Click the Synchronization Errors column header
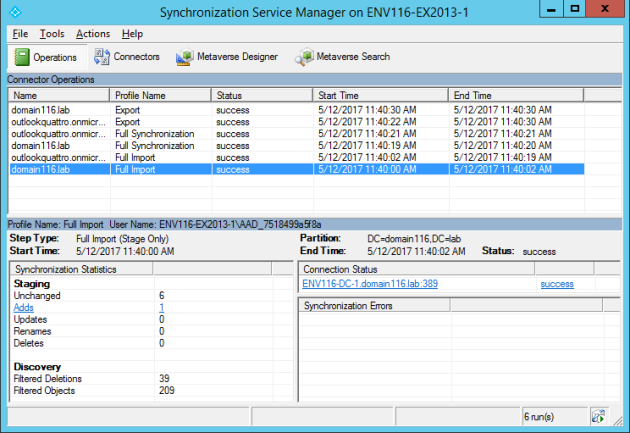 coord(374,306)
